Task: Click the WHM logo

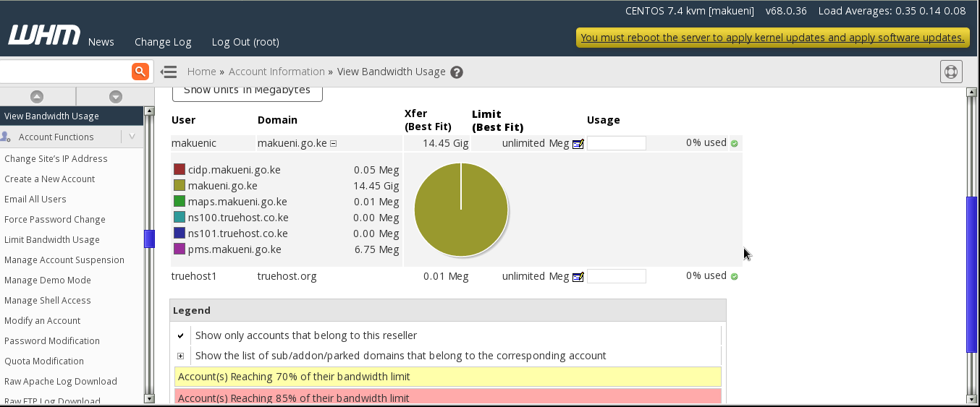Action: point(43,36)
